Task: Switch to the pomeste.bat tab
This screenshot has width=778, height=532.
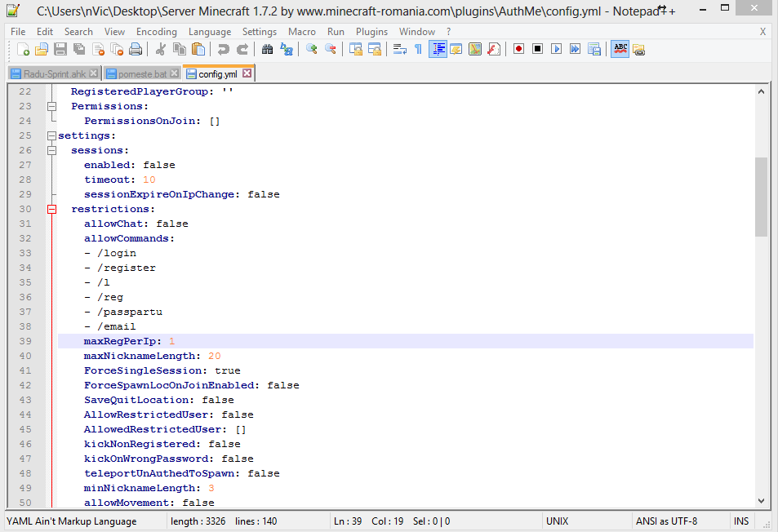Action: click(142, 74)
